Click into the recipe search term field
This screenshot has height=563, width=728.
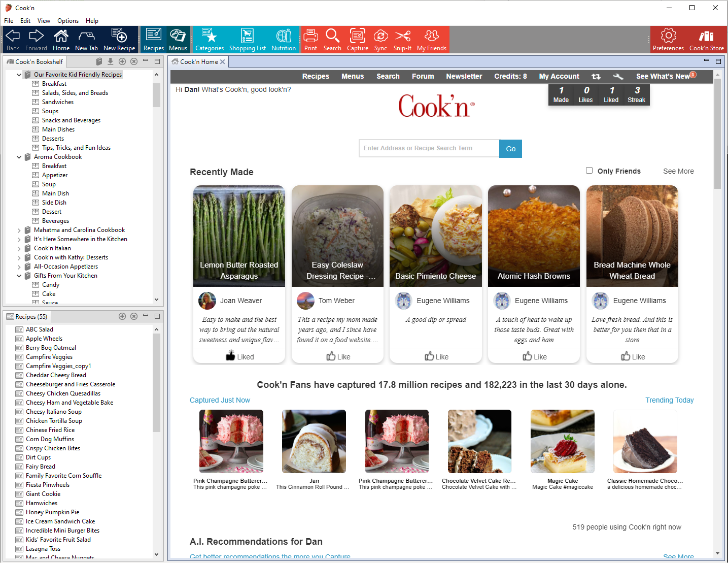pos(429,148)
